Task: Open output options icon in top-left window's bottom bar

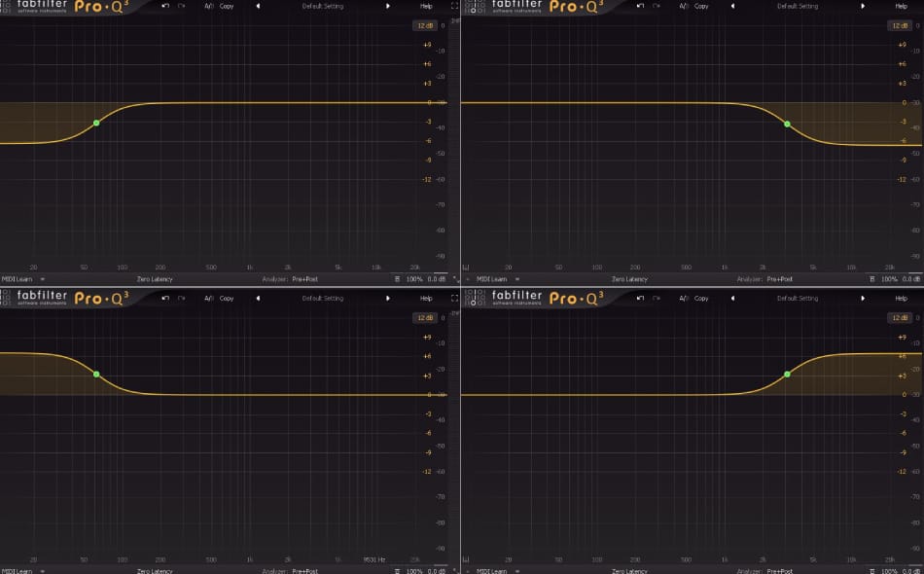Action: pos(397,279)
